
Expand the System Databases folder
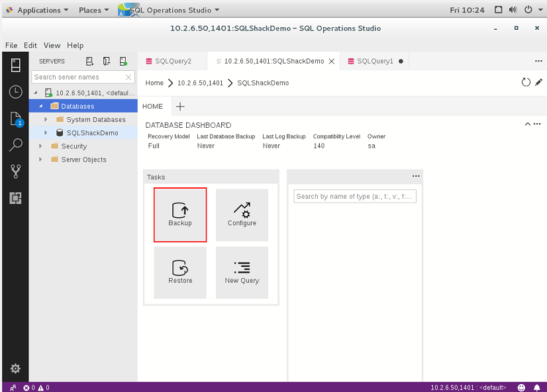coord(46,119)
